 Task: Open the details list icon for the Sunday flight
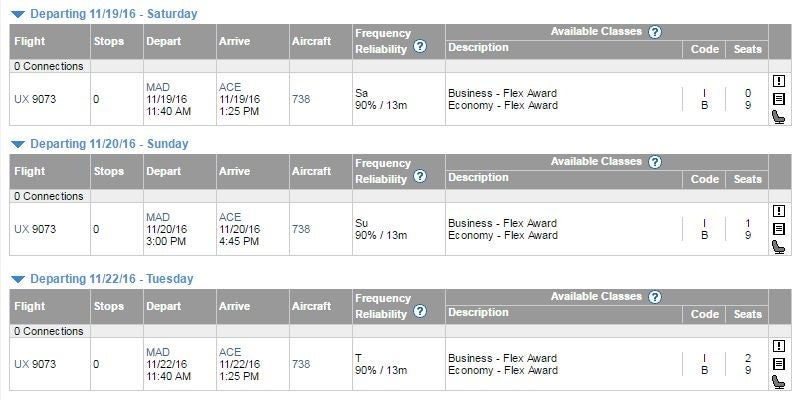coord(779,229)
